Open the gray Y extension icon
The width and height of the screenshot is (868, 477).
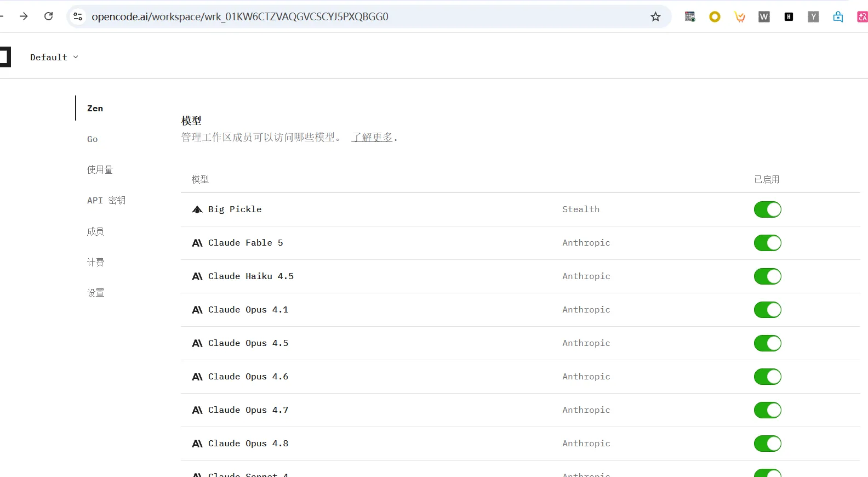813,17
